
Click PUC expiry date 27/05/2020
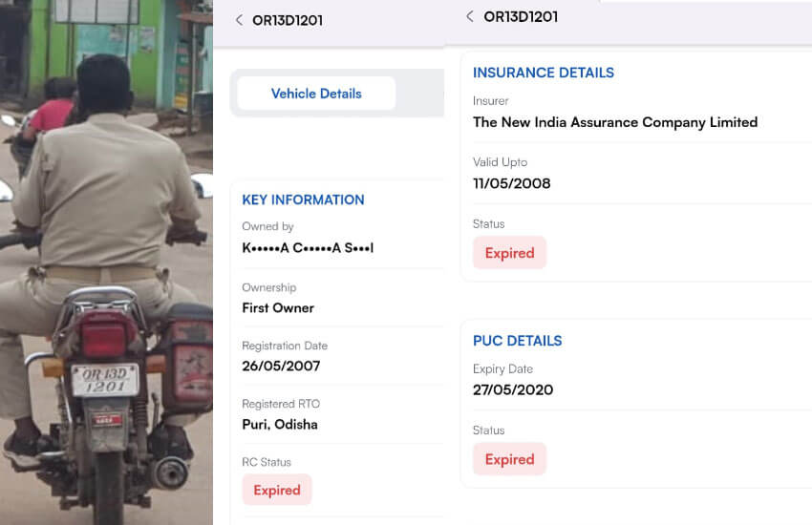click(x=513, y=389)
